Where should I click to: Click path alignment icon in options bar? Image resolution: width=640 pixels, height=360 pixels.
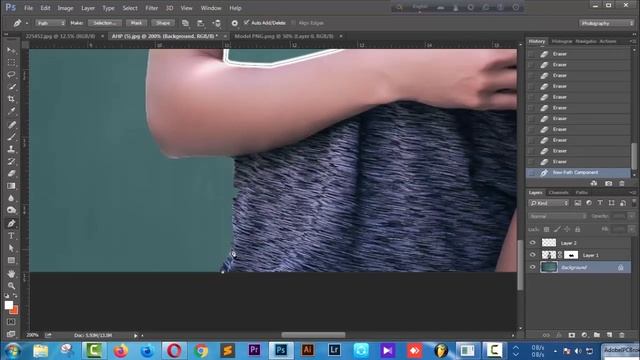pos(200,23)
